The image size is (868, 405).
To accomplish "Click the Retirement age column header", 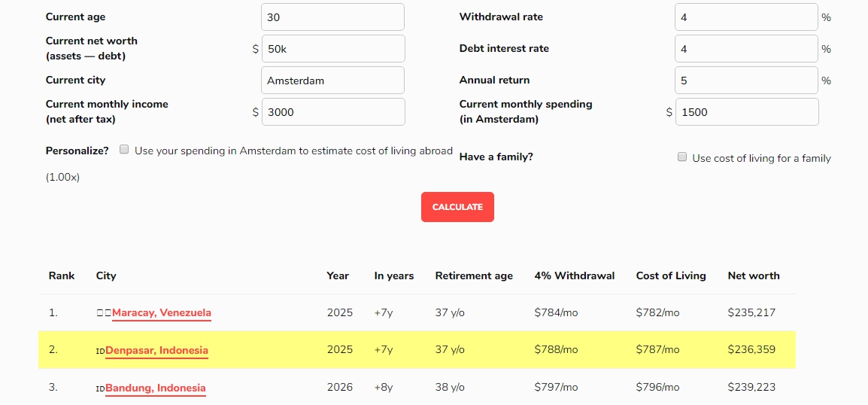I will [x=474, y=276].
